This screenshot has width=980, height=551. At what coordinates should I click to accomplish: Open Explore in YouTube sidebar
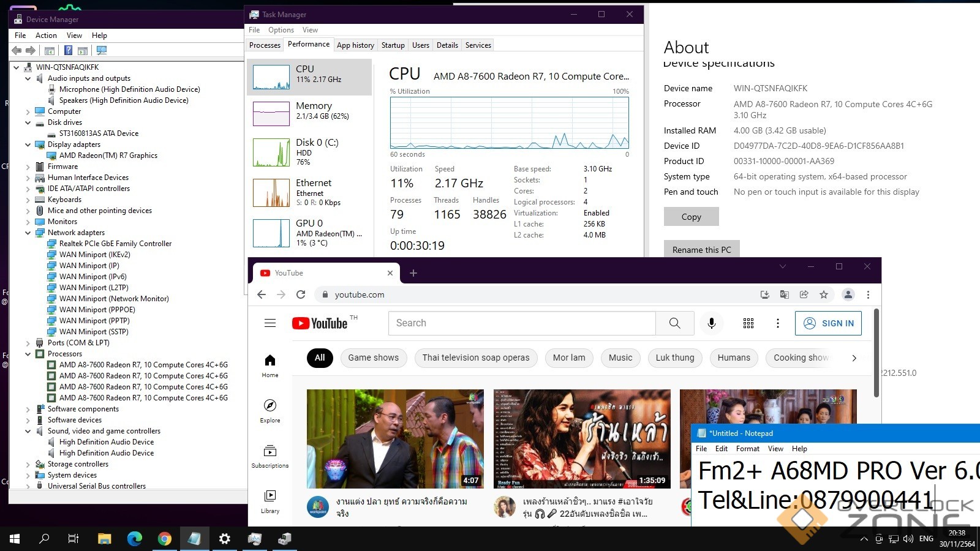coord(270,411)
